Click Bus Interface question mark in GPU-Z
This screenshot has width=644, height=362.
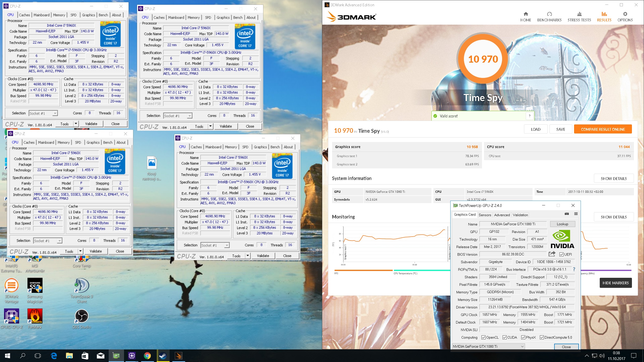tap(574, 269)
